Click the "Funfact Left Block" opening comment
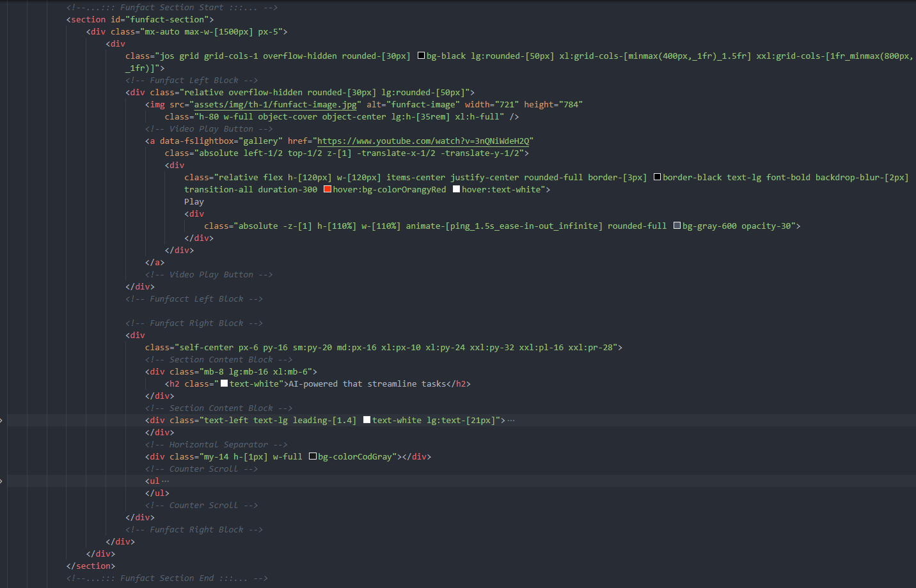Image resolution: width=916 pixels, height=588 pixels. click(x=191, y=80)
